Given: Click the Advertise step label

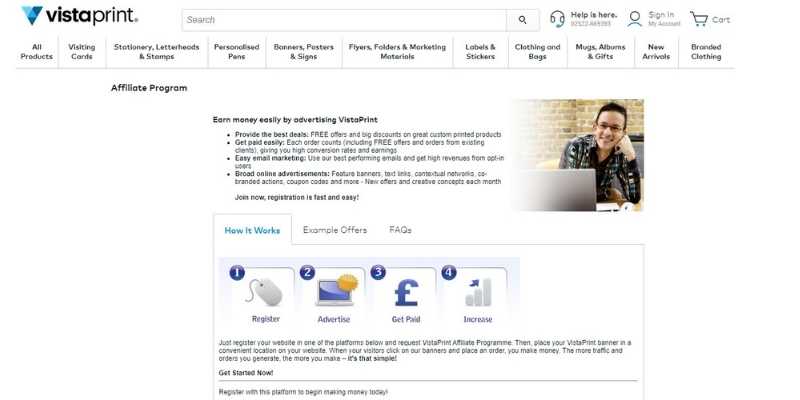Looking at the screenshot, I should (x=334, y=319).
